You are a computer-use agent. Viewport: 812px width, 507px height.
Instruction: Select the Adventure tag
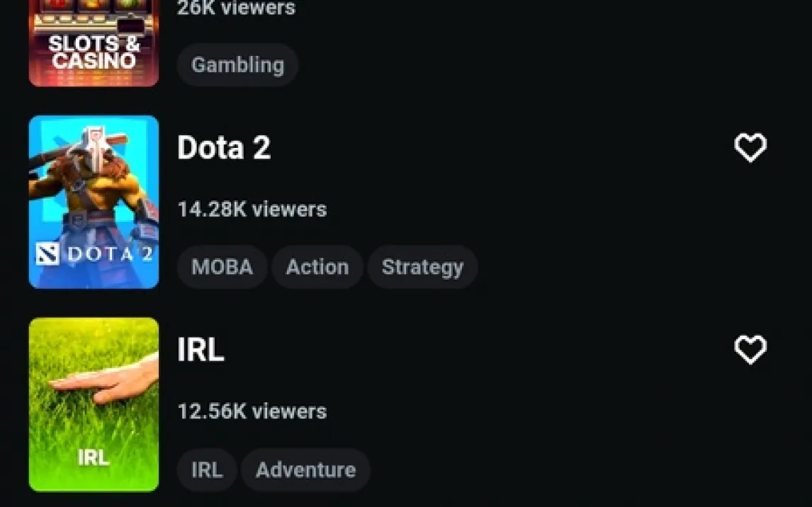tap(305, 469)
